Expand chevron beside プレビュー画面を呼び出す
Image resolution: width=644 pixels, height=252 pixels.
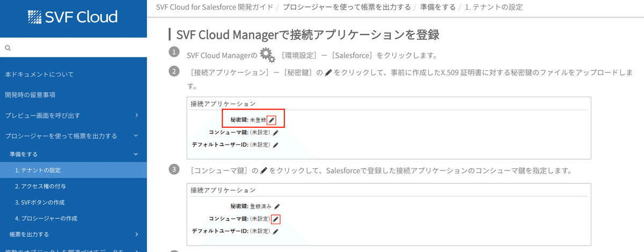tap(137, 115)
